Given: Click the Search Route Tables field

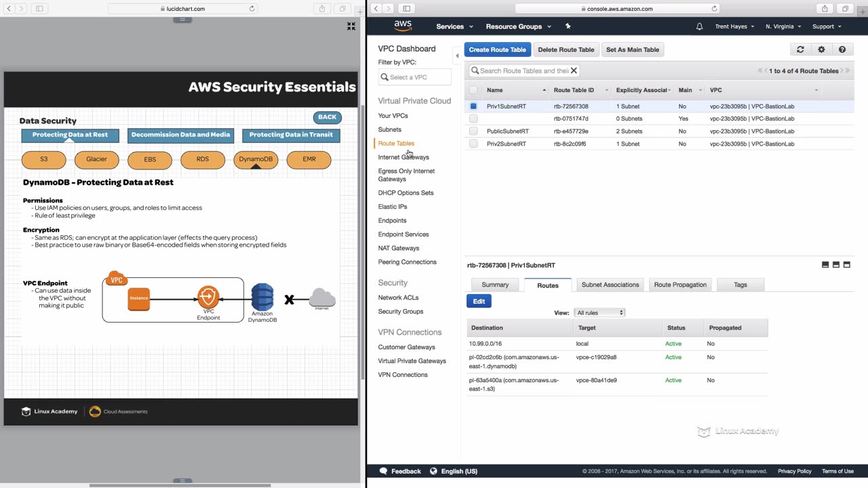Looking at the screenshot, I should [x=524, y=70].
